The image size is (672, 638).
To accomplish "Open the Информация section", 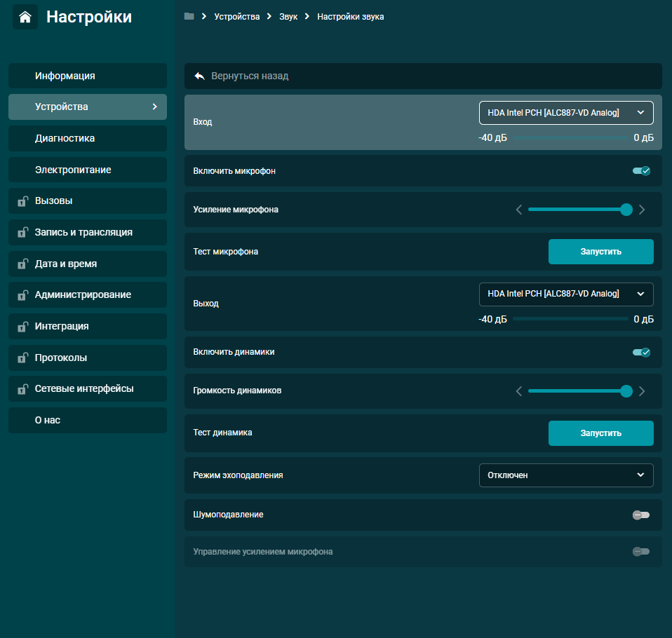I will click(x=88, y=76).
